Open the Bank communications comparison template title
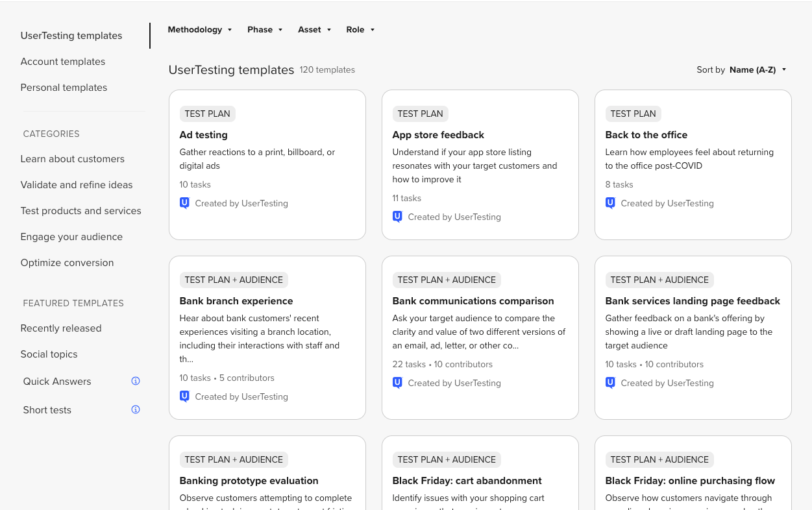This screenshot has height=510, width=812. point(473,301)
